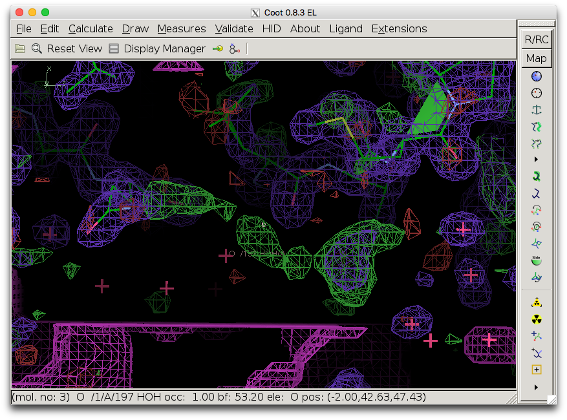Select Add Alternate Conformation icon
Viewport: 567px width, 420px height.
pyautogui.click(x=536, y=353)
